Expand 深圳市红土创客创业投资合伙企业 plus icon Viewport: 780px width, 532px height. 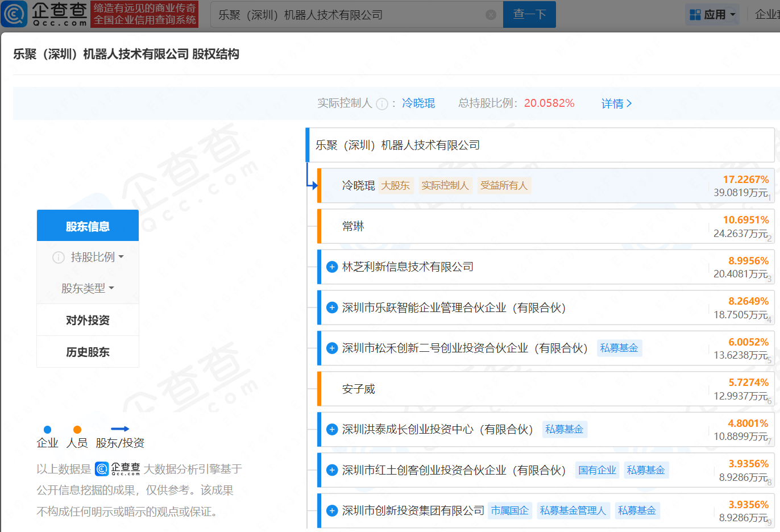pos(332,470)
